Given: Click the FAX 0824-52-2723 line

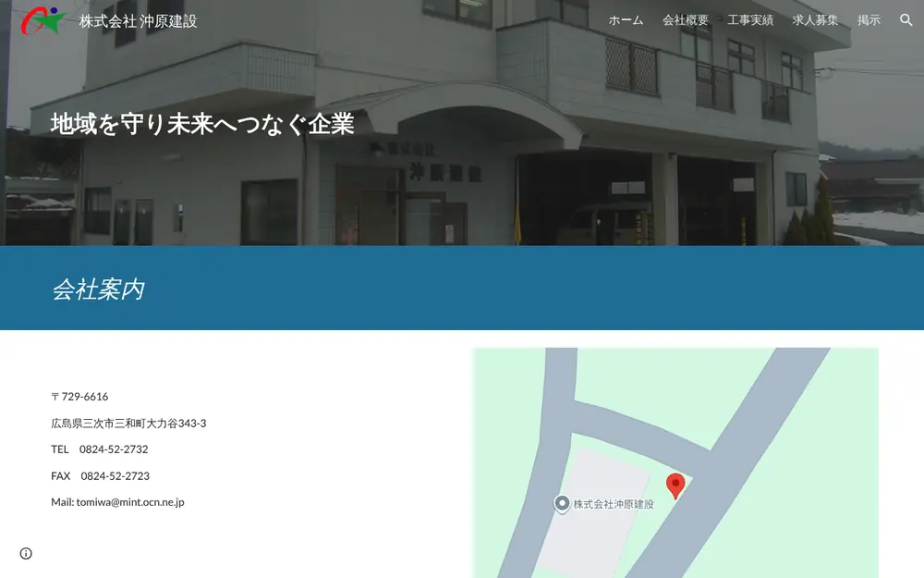Looking at the screenshot, I should [100, 476].
